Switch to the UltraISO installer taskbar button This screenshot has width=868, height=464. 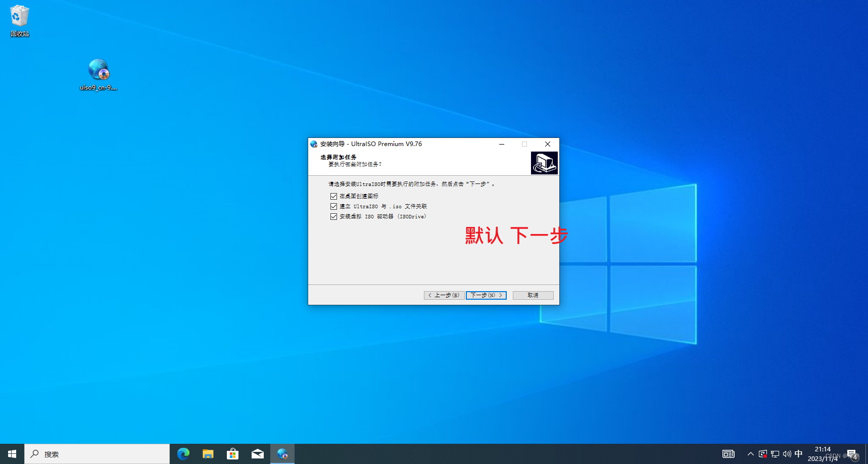click(x=282, y=454)
